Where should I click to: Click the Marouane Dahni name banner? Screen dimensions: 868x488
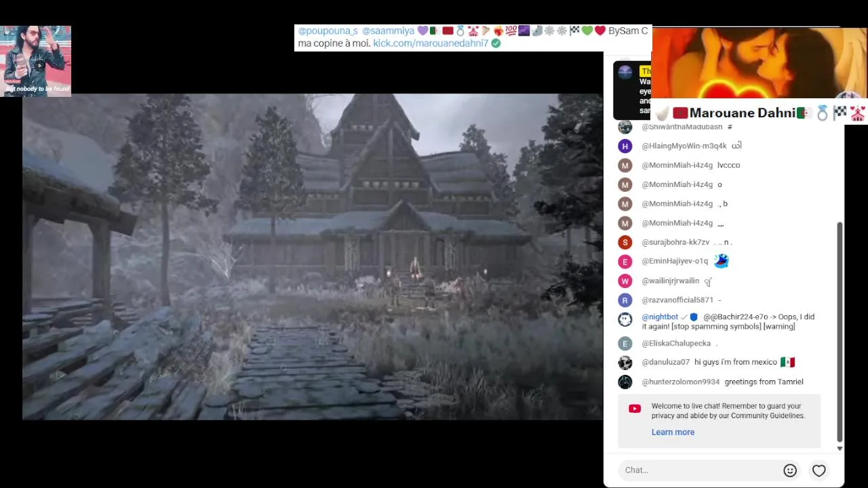coord(758,113)
